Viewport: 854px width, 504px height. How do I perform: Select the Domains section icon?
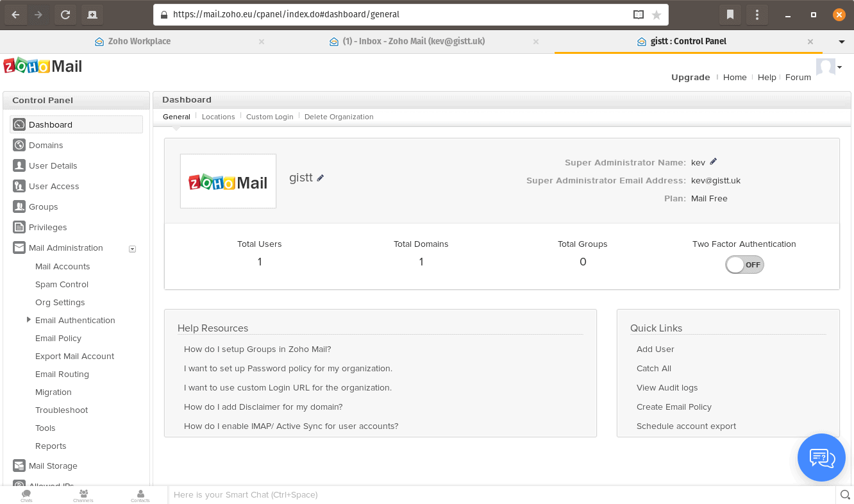[19, 145]
